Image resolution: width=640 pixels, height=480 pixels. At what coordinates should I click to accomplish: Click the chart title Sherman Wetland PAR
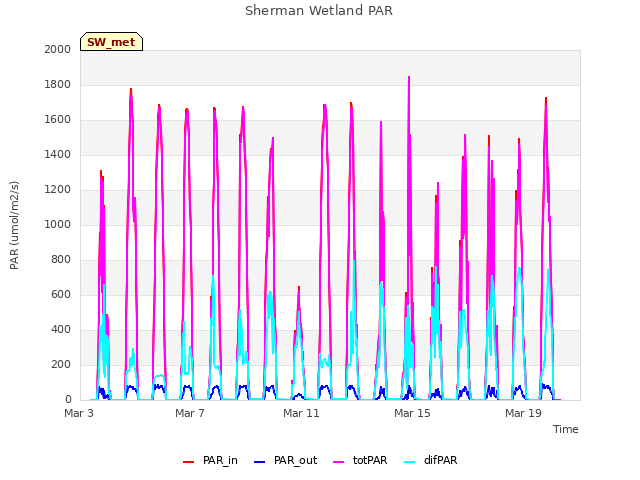319,10
